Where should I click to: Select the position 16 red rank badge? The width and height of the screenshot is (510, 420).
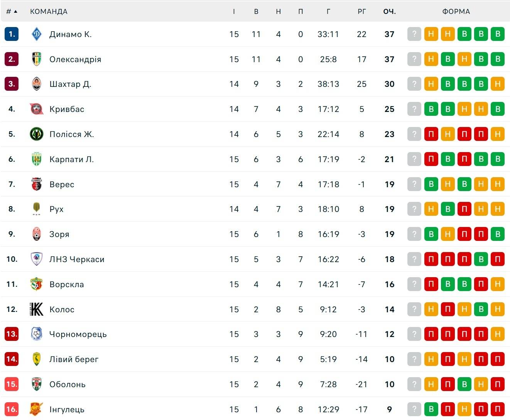point(12,409)
